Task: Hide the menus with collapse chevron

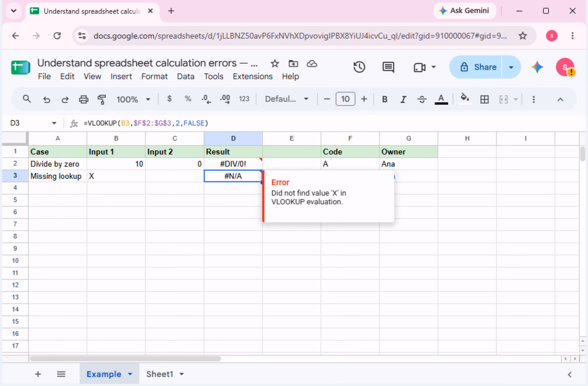Action: pos(560,100)
